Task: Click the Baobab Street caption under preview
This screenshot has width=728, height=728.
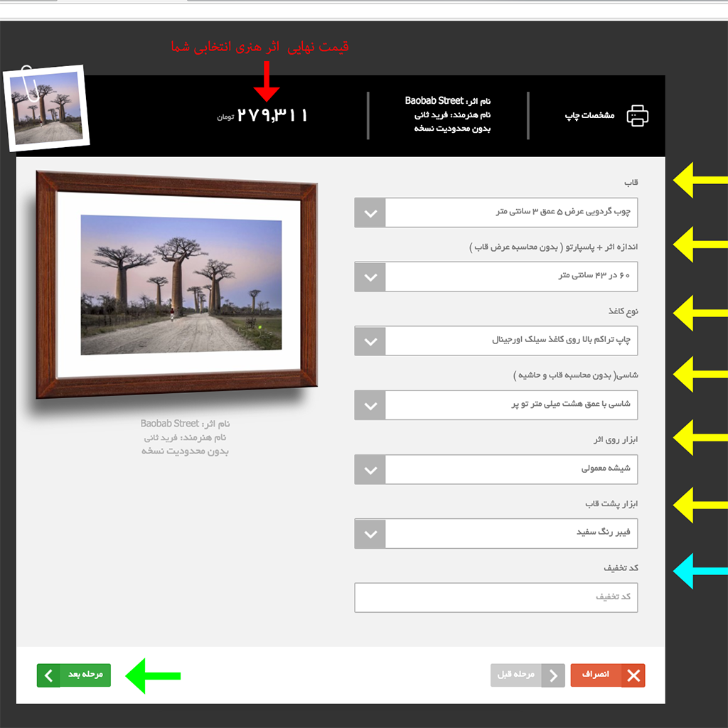Action: pos(185,424)
